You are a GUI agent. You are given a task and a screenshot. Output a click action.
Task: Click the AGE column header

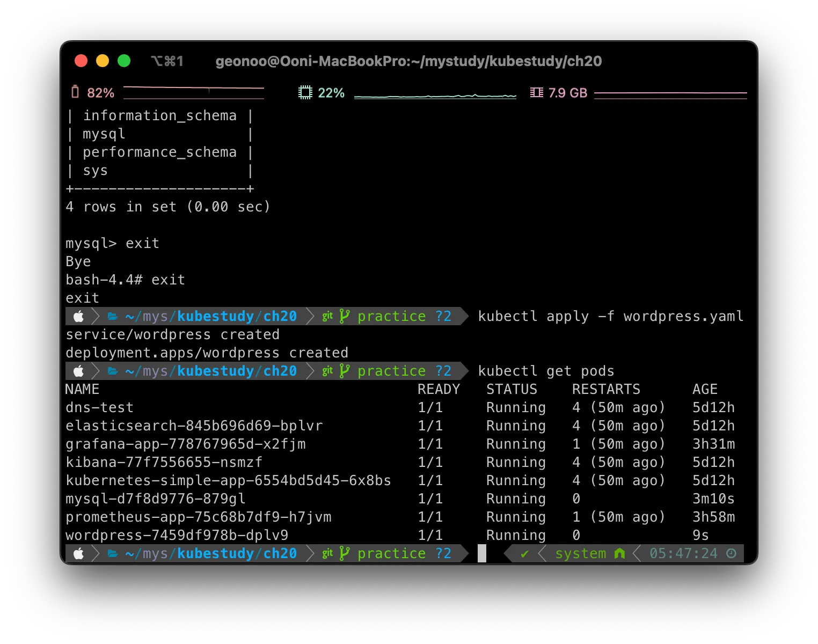click(705, 390)
